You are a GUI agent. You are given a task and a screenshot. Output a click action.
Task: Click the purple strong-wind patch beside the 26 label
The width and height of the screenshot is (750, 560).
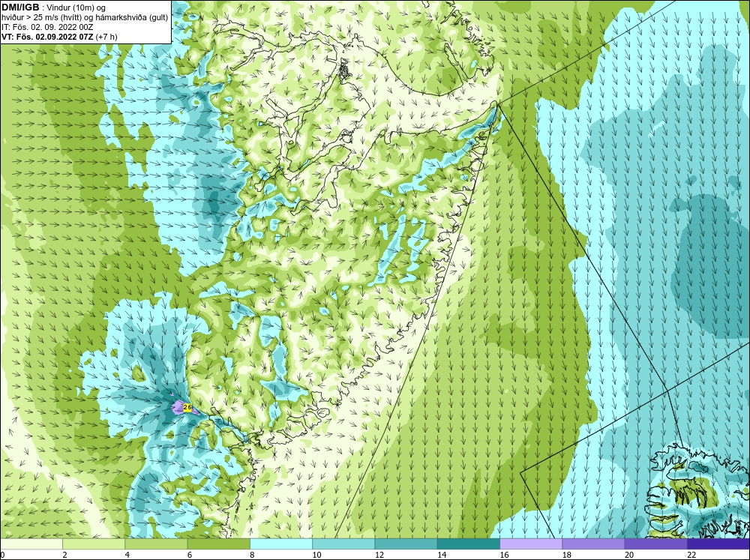pos(178,407)
